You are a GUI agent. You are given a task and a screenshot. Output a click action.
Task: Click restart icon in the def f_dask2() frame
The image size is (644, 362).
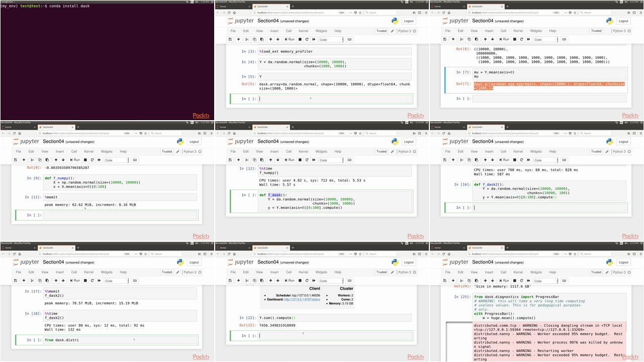click(x=521, y=160)
